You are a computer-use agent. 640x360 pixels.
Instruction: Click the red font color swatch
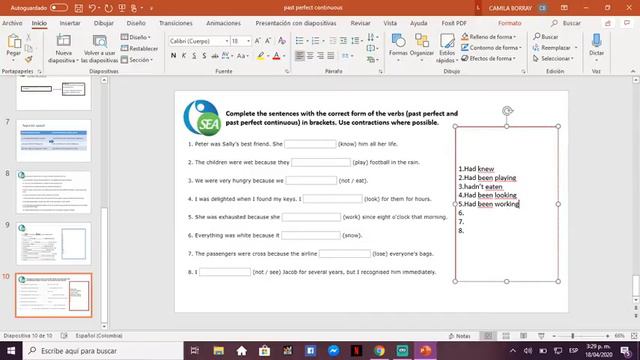(x=276, y=56)
